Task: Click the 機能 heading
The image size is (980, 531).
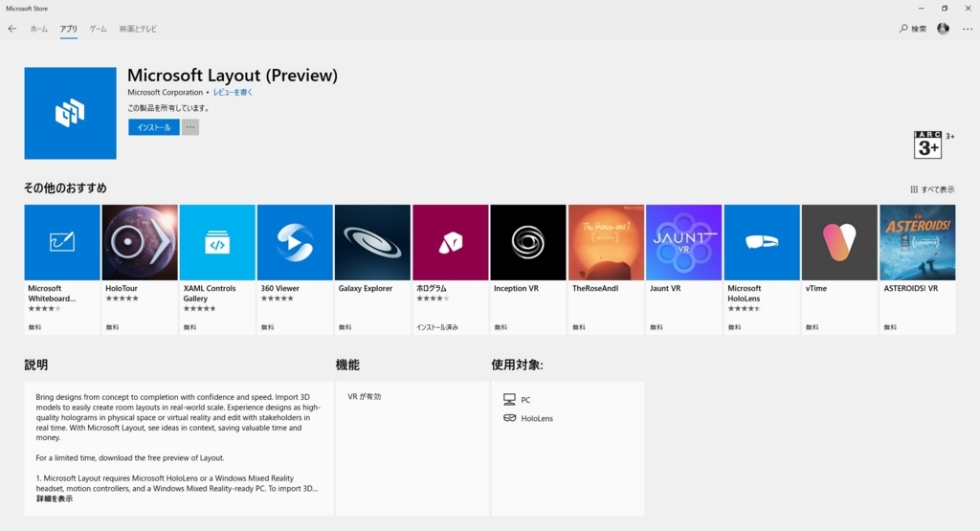Action: click(x=347, y=365)
